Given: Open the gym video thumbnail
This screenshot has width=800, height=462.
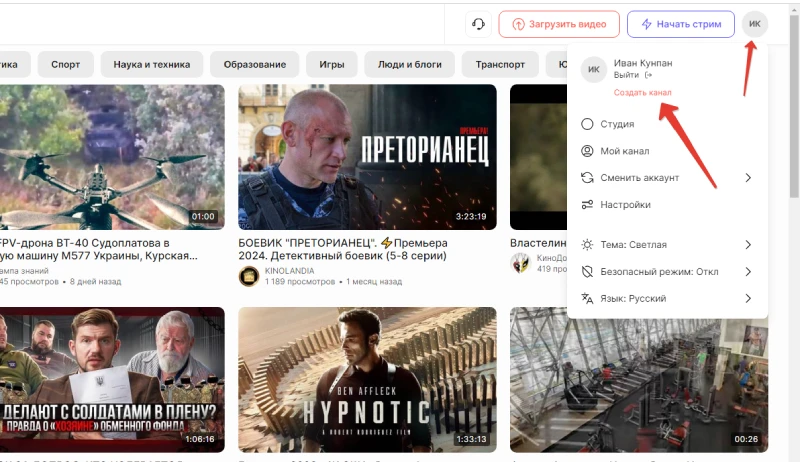Looking at the screenshot, I should point(639,386).
